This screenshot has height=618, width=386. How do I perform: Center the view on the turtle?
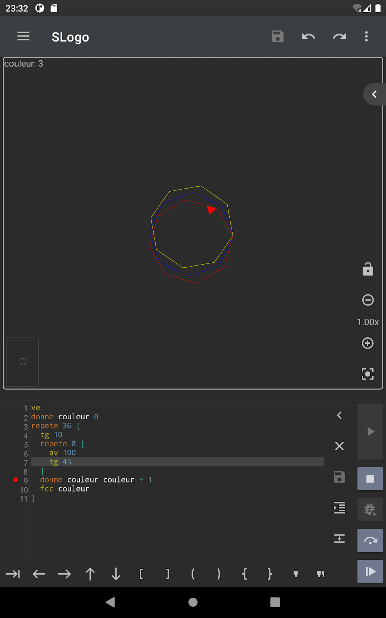(x=367, y=374)
